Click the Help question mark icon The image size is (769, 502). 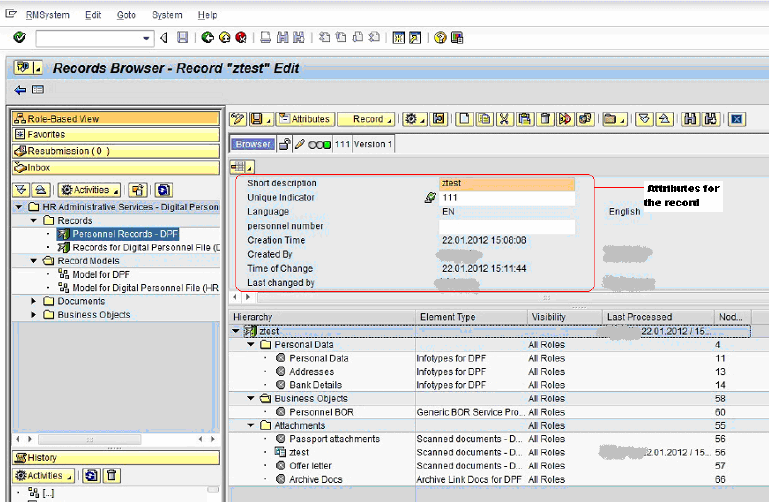click(x=440, y=38)
